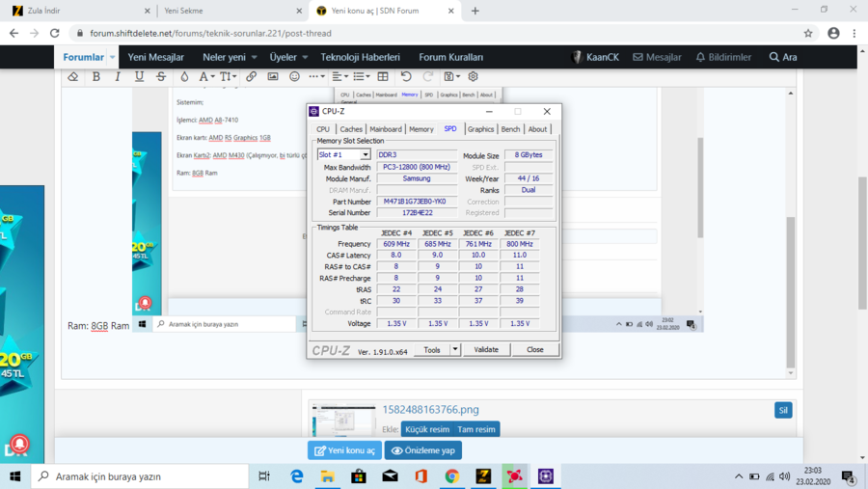
Task: Switch to Caches tab in CPU-Z
Action: pos(351,129)
